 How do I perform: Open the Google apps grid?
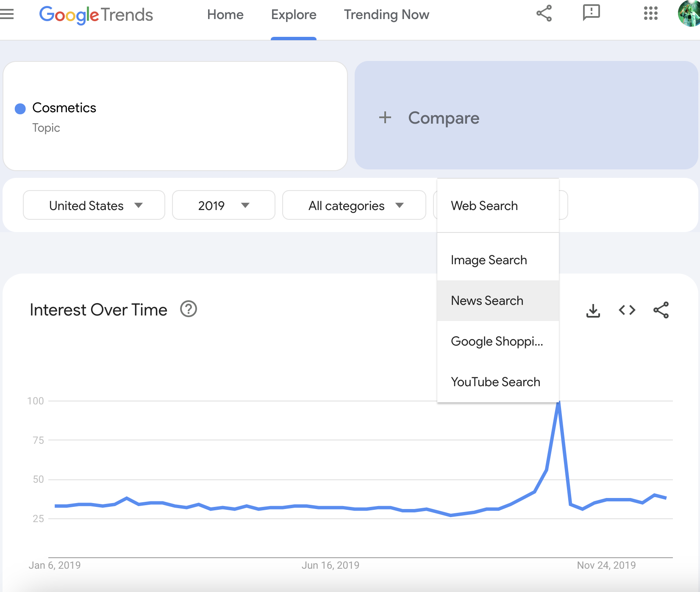click(650, 13)
